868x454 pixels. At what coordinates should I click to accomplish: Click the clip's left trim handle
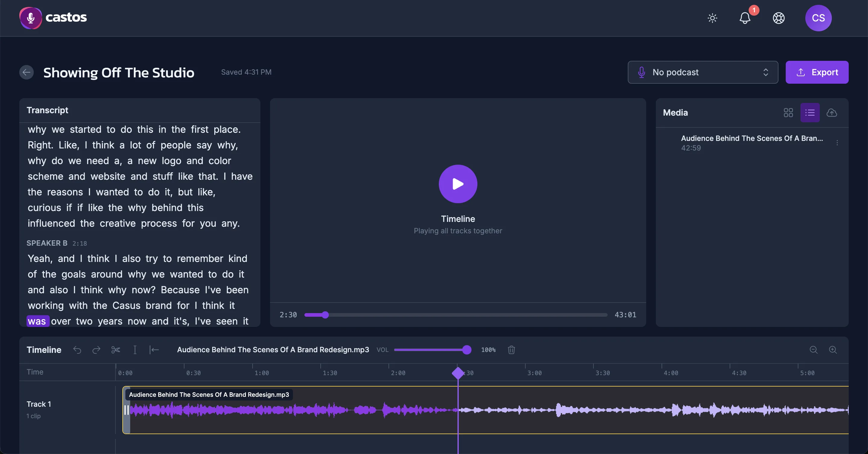(x=127, y=410)
